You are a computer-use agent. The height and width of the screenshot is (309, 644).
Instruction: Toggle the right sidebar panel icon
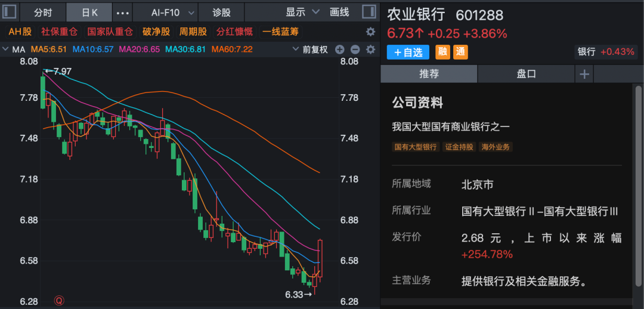[x=369, y=11]
